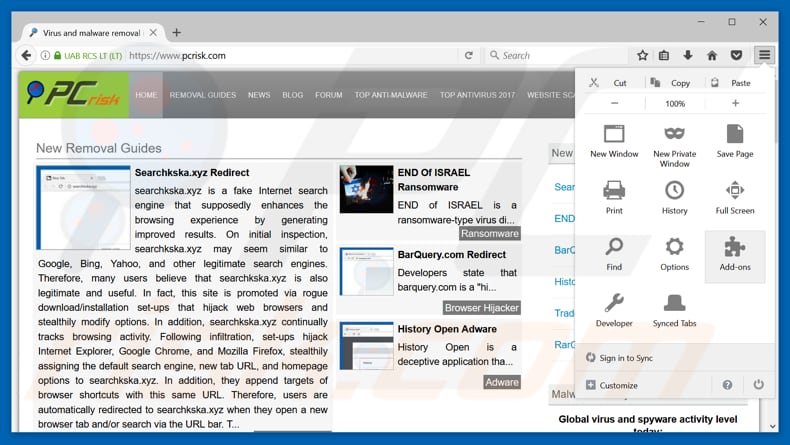Click the browser Back arrow
The image size is (790, 445).
click(x=26, y=55)
